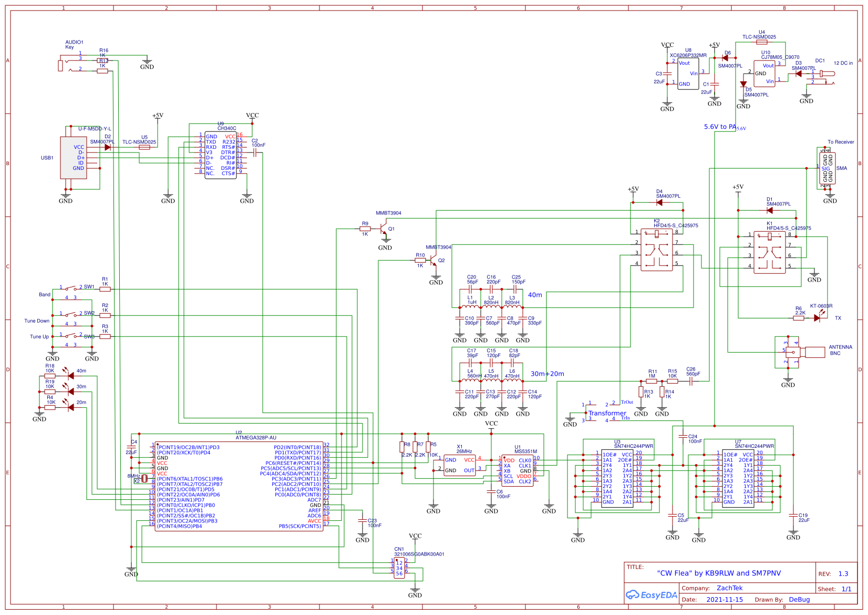Click the CW Flea schematic title text
This screenshot has height=615, width=868.
click(x=719, y=573)
